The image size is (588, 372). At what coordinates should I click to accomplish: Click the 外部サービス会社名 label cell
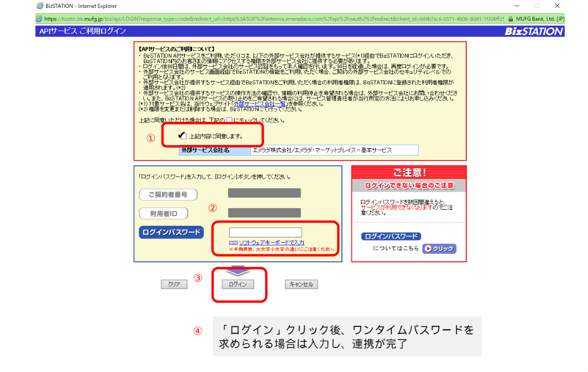[x=215, y=150]
